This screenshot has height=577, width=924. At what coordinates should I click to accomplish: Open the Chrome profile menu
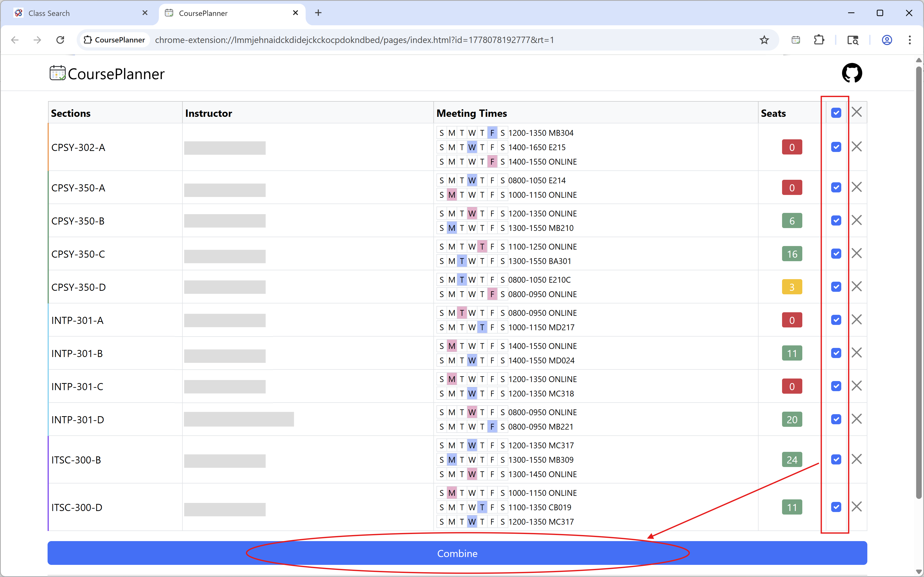click(887, 40)
